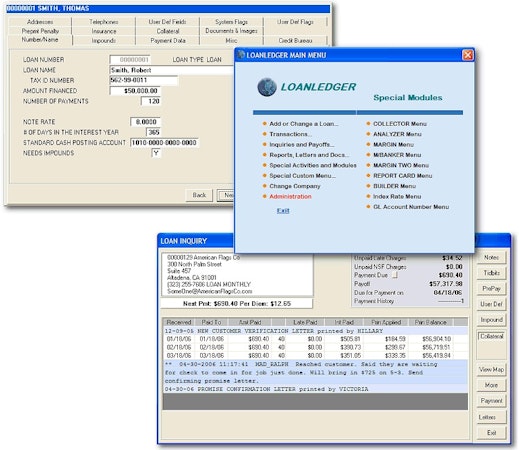
Task: Click the Payment button
Action: (x=491, y=401)
